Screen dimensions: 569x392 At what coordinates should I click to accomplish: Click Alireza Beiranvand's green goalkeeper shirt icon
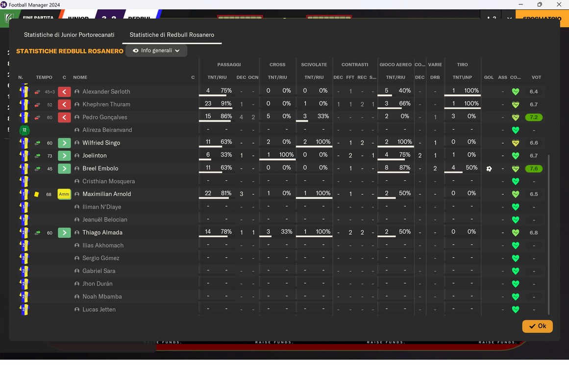coord(25,130)
